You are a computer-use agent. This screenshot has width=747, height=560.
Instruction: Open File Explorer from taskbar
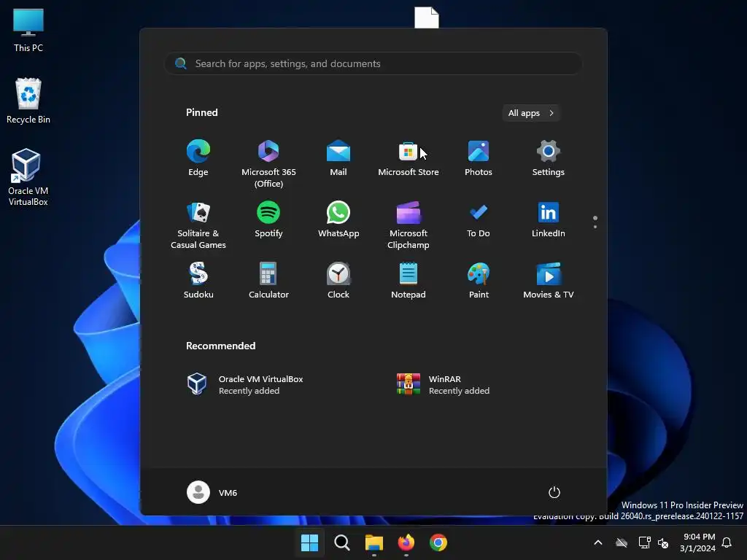(x=374, y=542)
